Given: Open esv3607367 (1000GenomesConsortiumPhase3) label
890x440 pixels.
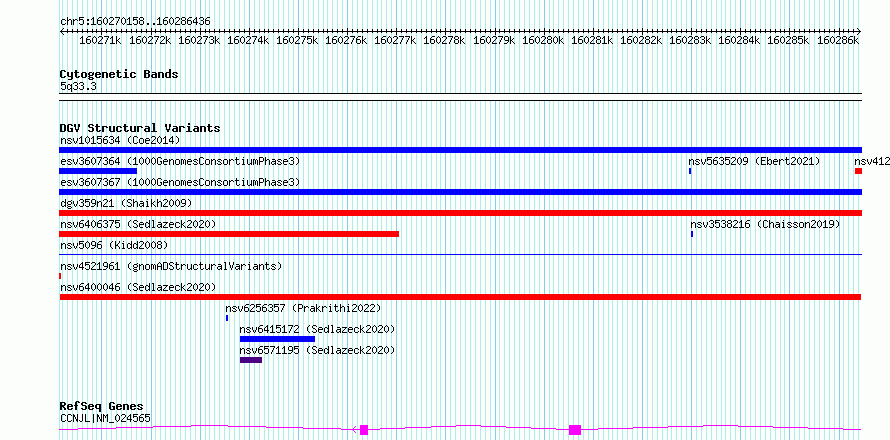Looking at the screenshot, I should click(x=180, y=183).
